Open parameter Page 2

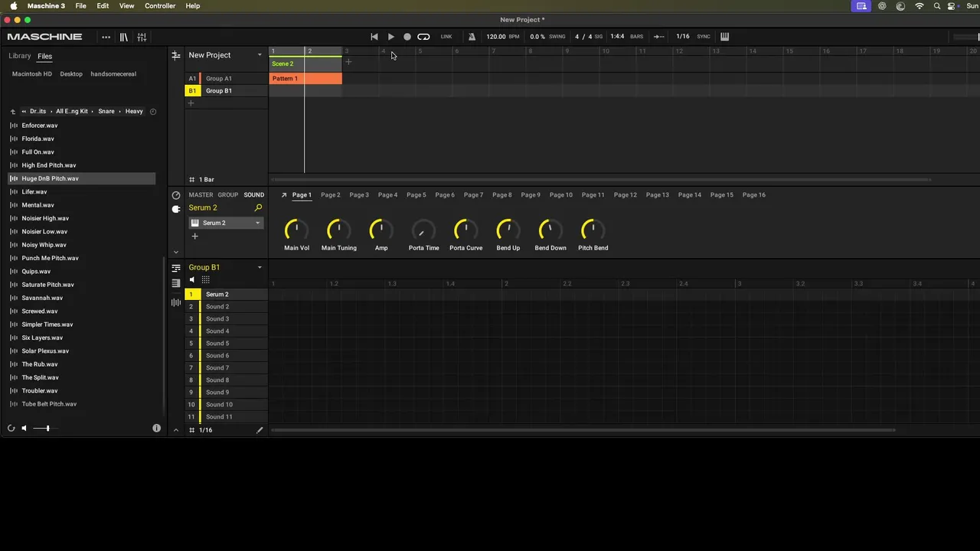point(331,195)
